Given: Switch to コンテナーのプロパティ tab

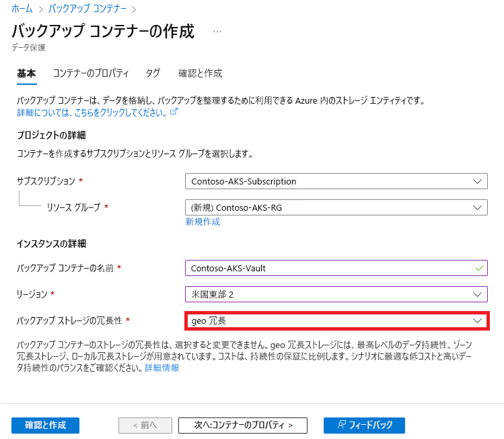Looking at the screenshot, I should 91,73.
